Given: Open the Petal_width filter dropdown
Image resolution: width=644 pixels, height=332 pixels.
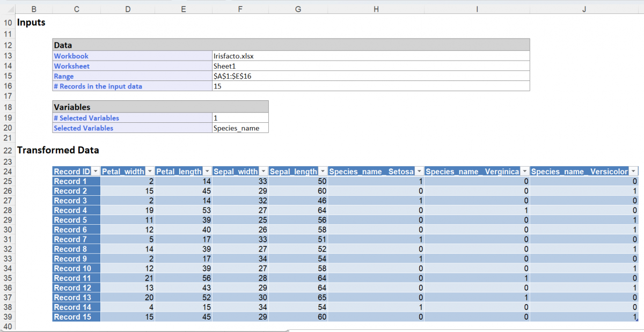Looking at the screenshot, I should click(x=150, y=172).
